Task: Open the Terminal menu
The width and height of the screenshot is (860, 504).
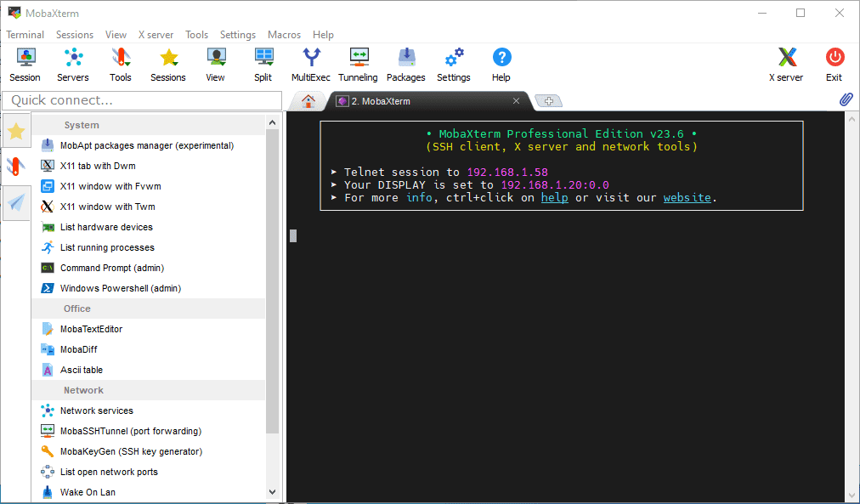Action: [25, 35]
